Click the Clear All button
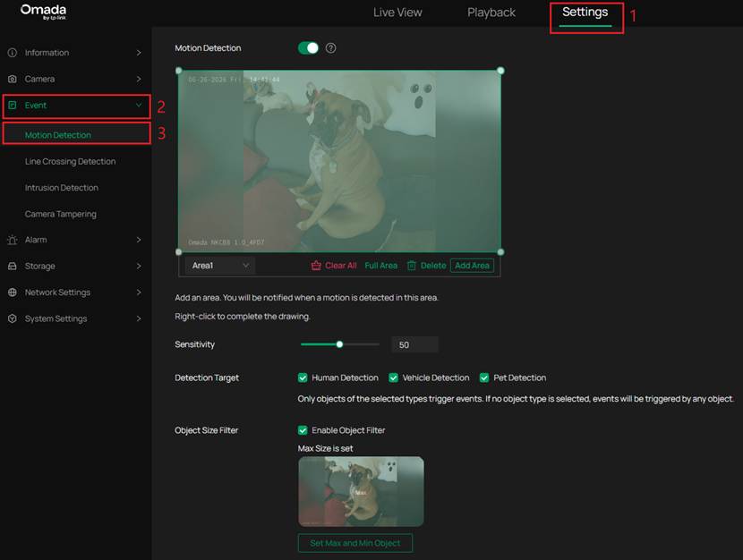Image resolution: width=743 pixels, height=560 pixels. [x=334, y=266]
